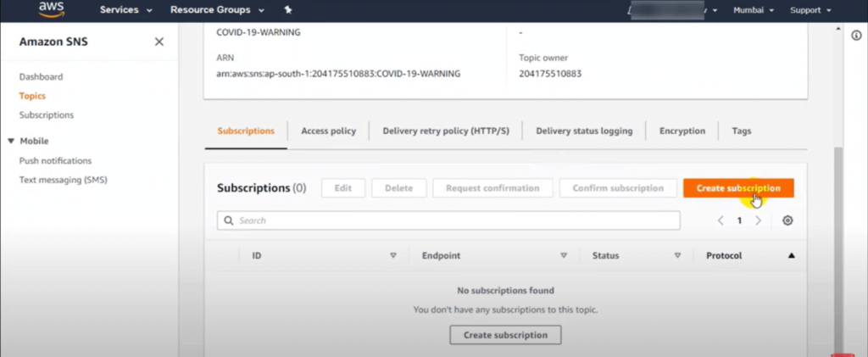The height and width of the screenshot is (357, 868).
Task: Click Create subscription below empty table
Action: point(505,335)
